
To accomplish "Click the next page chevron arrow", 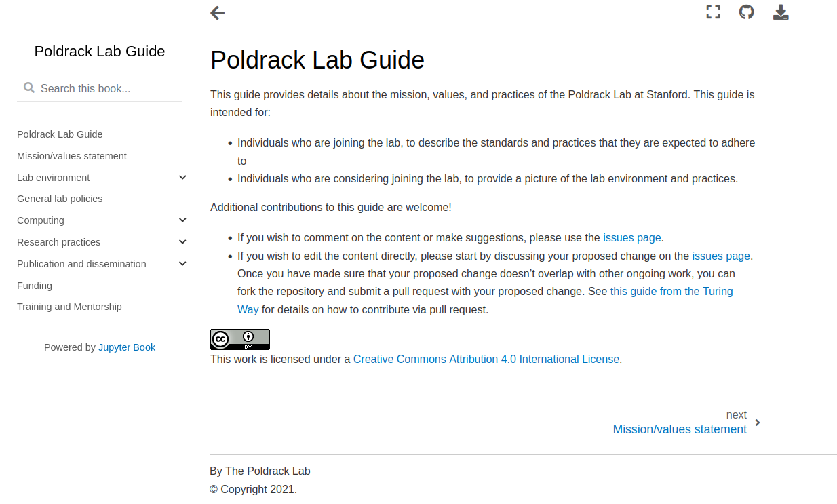I will [x=758, y=423].
